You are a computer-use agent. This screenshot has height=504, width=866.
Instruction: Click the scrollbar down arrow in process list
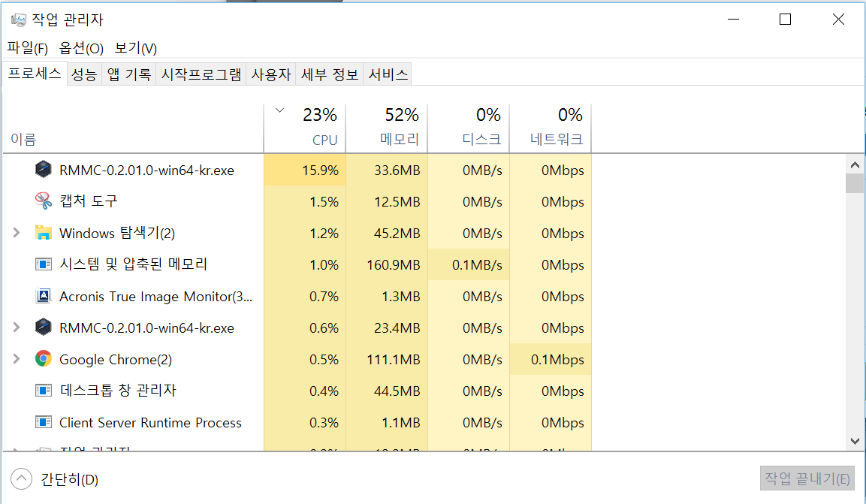[855, 441]
